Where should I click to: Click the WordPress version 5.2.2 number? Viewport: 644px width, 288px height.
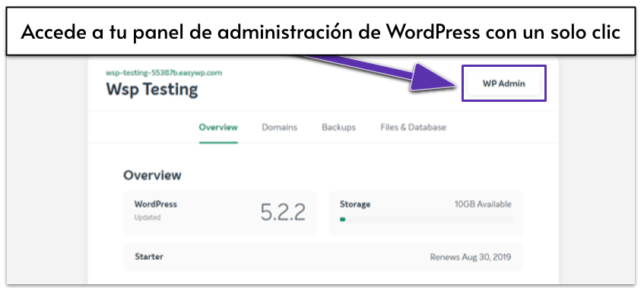[283, 212]
